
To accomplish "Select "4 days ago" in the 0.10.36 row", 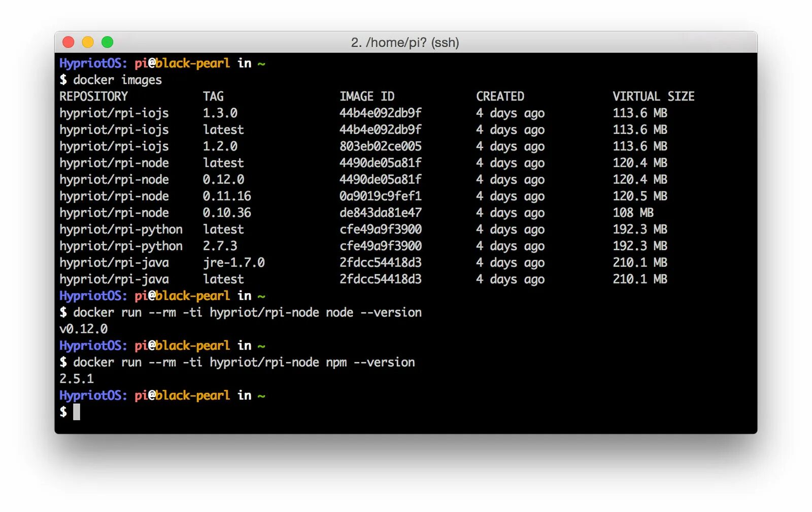I will pos(511,213).
